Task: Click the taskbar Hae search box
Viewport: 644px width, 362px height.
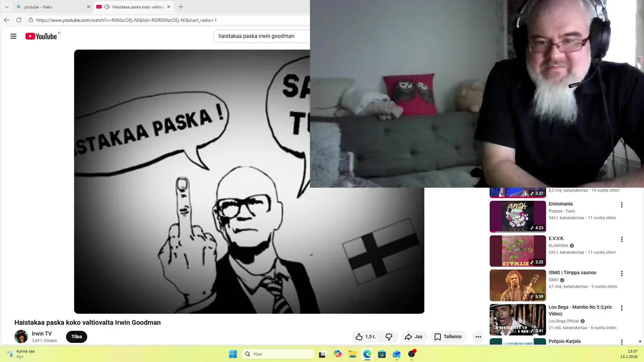Action: click(278, 354)
